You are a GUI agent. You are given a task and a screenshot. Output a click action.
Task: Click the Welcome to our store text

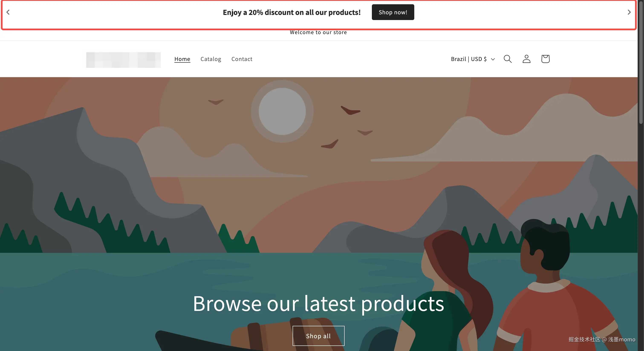318,32
